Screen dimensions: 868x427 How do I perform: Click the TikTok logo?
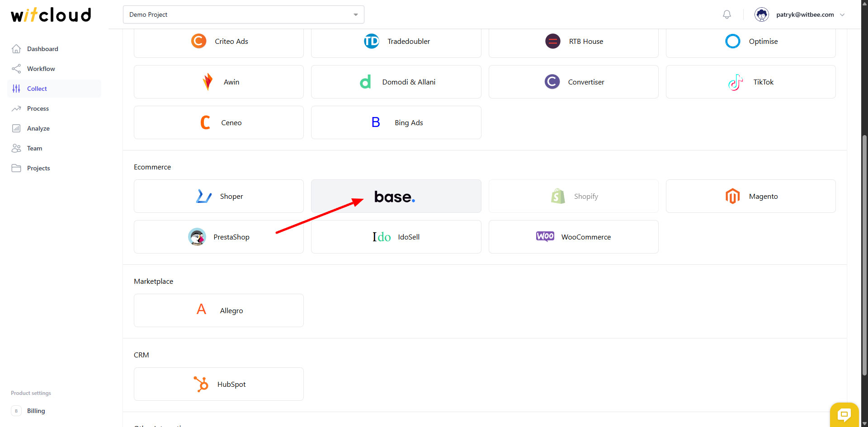pos(736,82)
